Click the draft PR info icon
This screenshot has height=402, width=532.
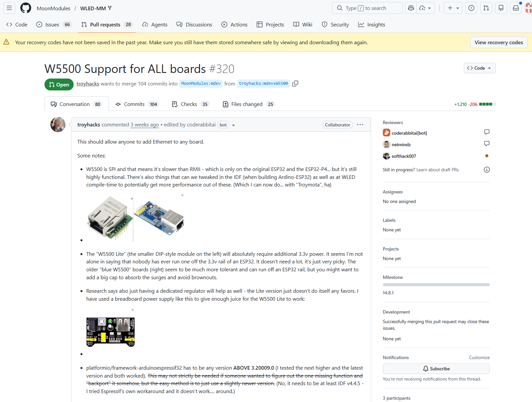[486, 170]
